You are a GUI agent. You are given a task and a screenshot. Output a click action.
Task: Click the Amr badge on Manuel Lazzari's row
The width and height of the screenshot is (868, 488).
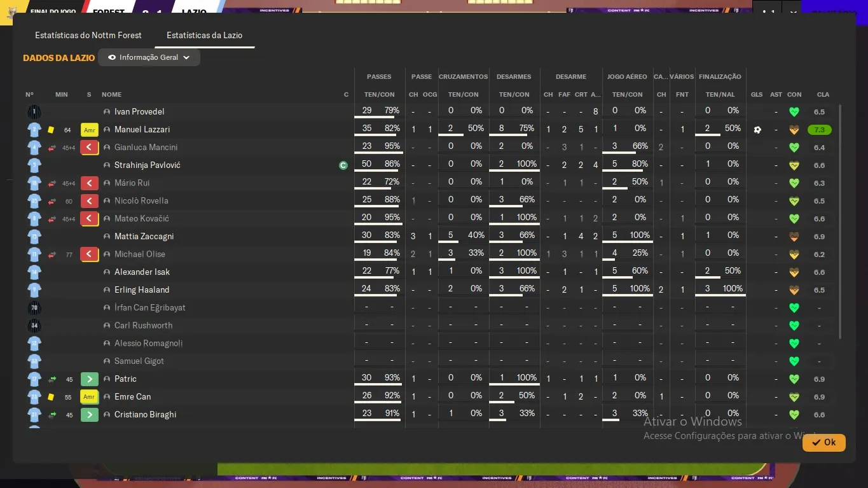point(89,130)
